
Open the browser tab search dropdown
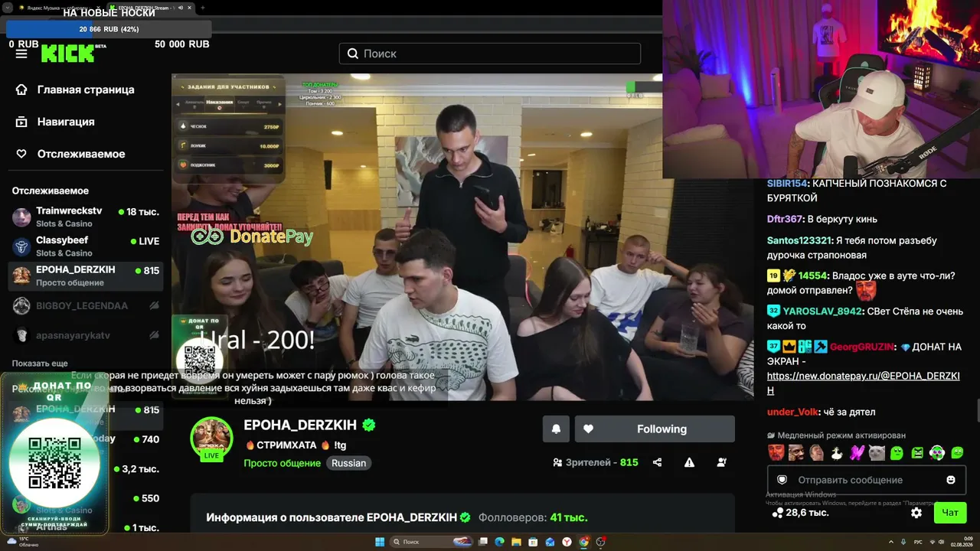8,8
